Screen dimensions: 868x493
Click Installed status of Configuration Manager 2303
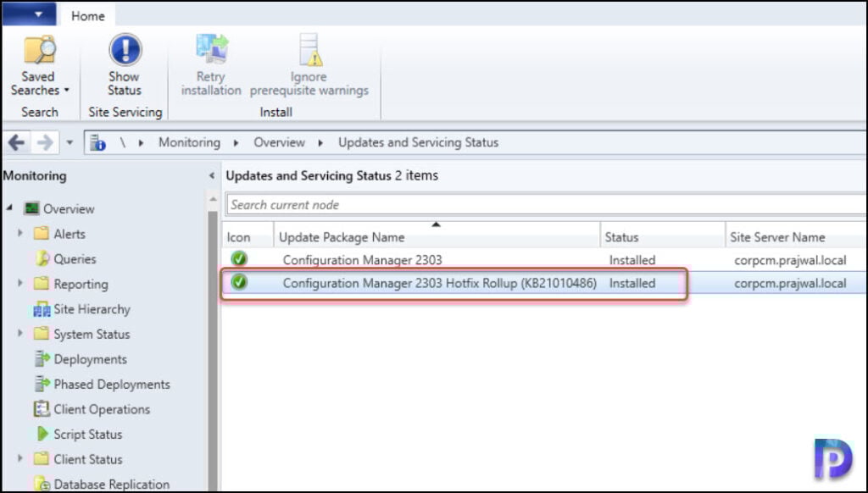[x=632, y=260]
